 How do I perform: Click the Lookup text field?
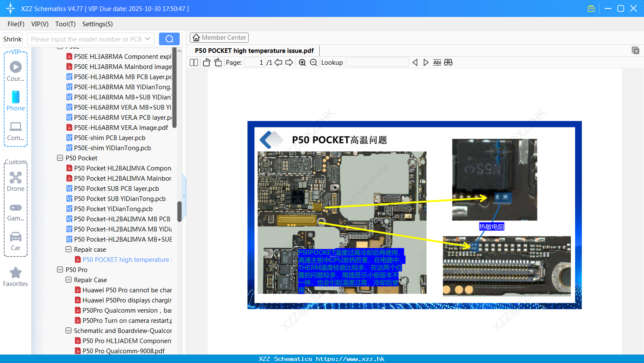[x=377, y=63]
